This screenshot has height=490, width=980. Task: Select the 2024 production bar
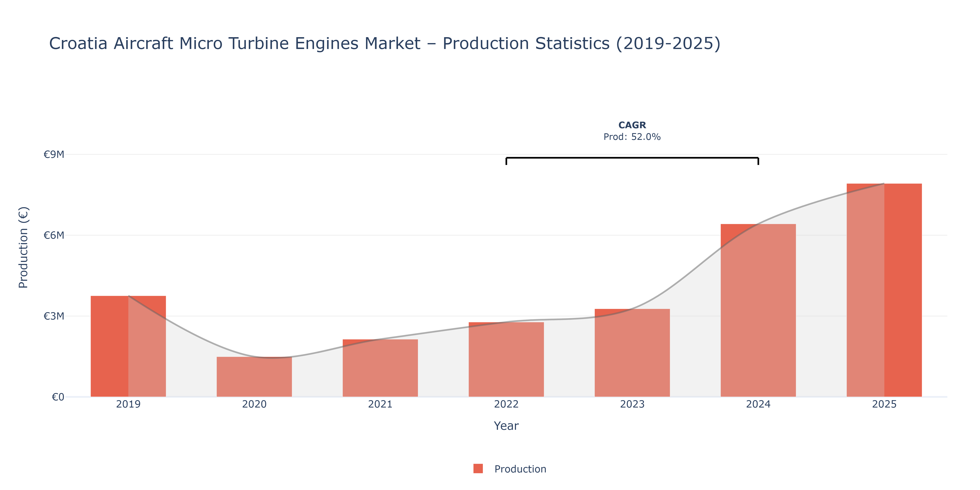(758, 310)
